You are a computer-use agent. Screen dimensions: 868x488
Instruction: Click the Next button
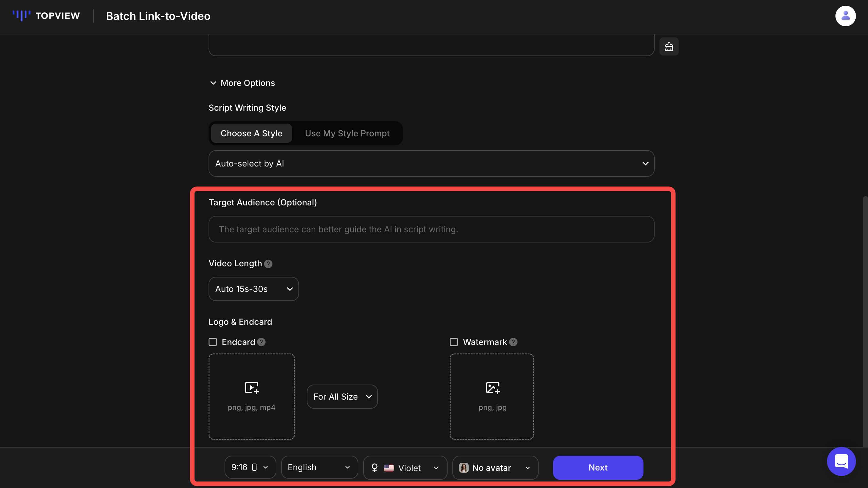coord(598,467)
